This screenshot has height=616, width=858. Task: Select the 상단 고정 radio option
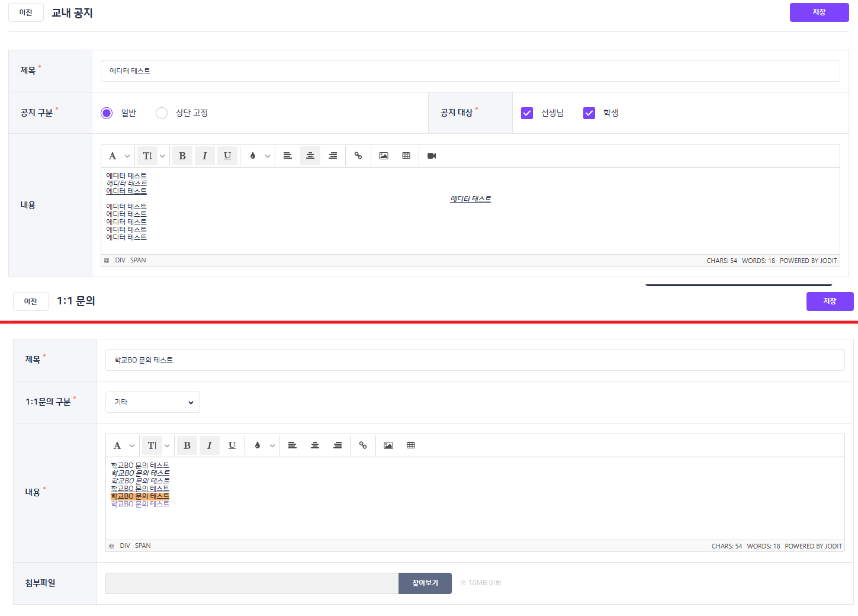162,113
